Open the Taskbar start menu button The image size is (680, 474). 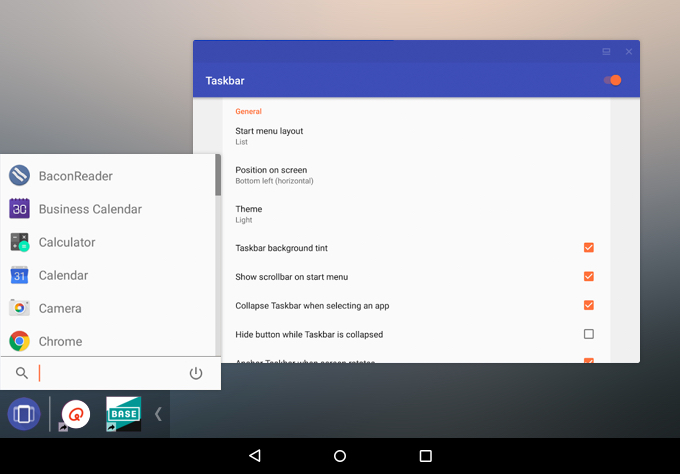[x=24, y=414]
